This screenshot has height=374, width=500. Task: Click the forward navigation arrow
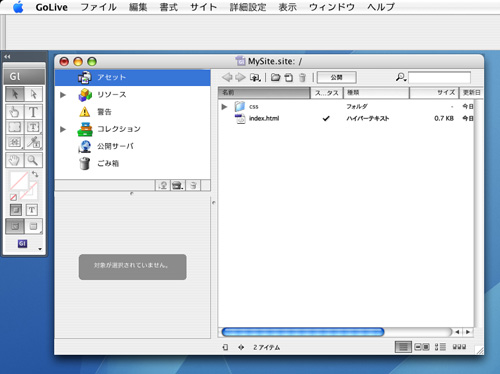click(x=240, y=77)
